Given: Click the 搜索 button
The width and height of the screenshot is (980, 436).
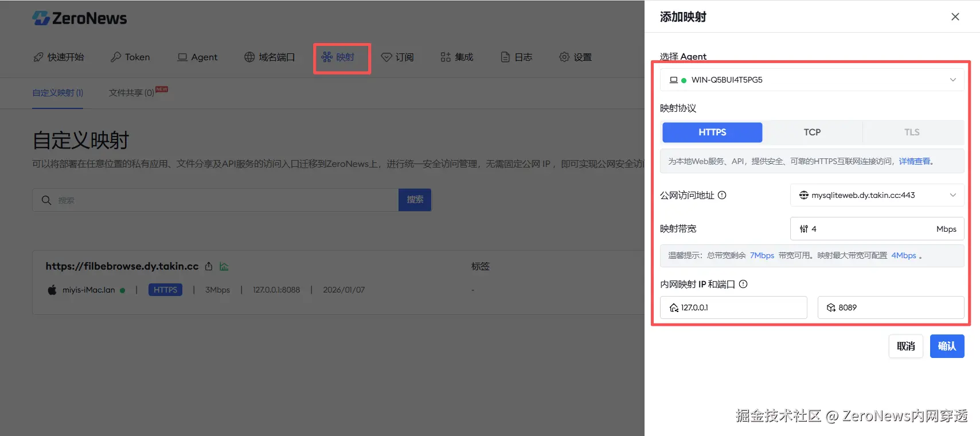Looking at the screenshot, I should pos(415,200).
